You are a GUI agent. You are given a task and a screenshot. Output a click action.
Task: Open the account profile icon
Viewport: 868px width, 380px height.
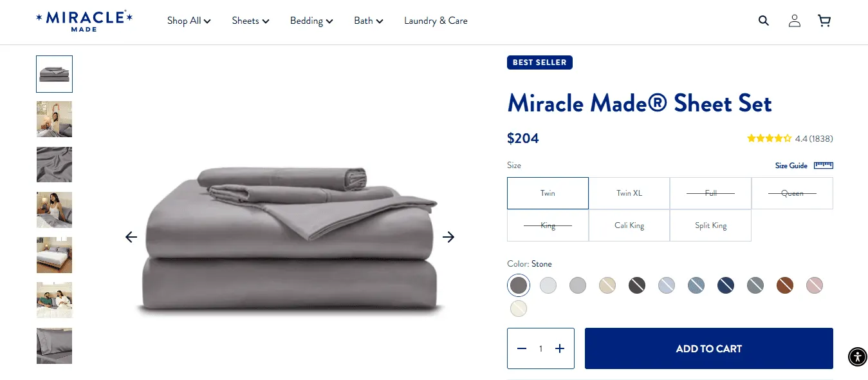(795, 21)
